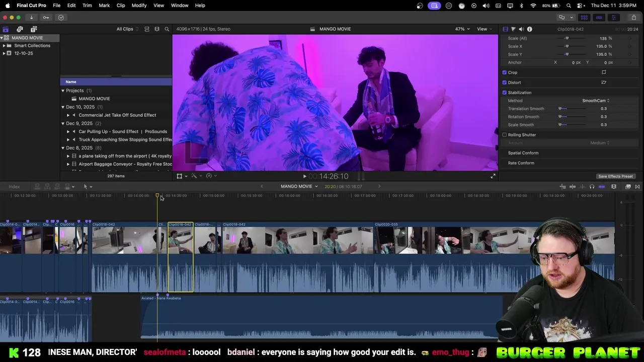Click the timeline Index button
644x362 pixels.
[x=14, y=187]
